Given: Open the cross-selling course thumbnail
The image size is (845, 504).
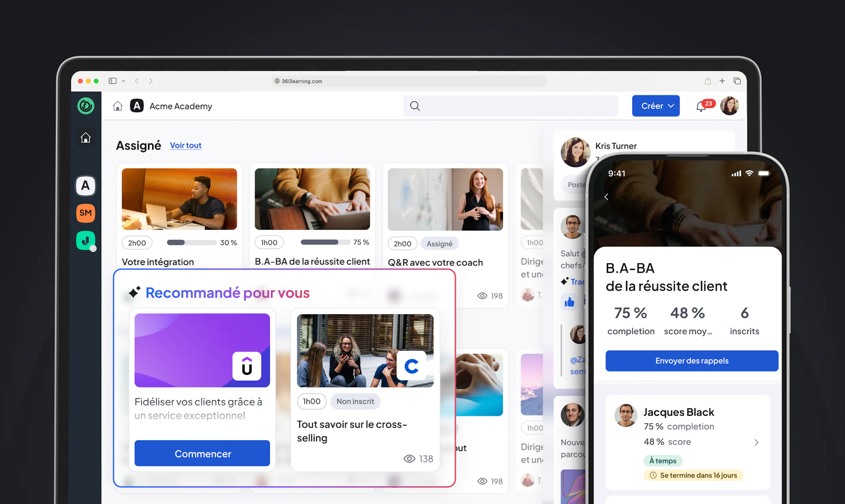Looking at the screenshot, I should tap(365, 351).
